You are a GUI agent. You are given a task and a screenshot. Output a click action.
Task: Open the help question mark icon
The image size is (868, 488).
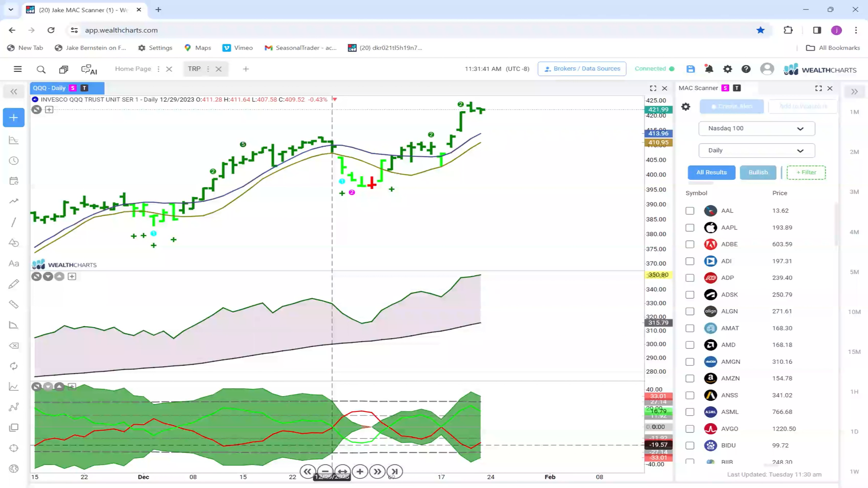(x=746, y=69)
